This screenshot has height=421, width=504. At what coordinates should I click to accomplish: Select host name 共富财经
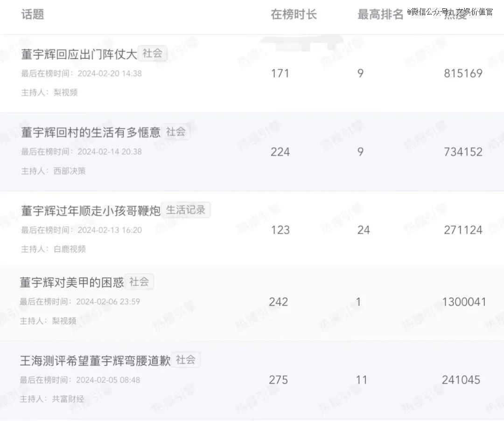pos(68,399)
